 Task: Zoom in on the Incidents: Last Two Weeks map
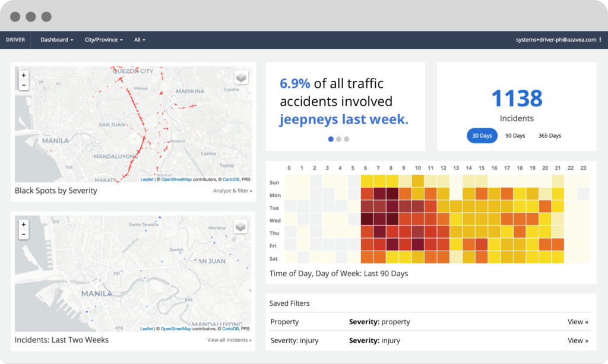pos(23,224)
